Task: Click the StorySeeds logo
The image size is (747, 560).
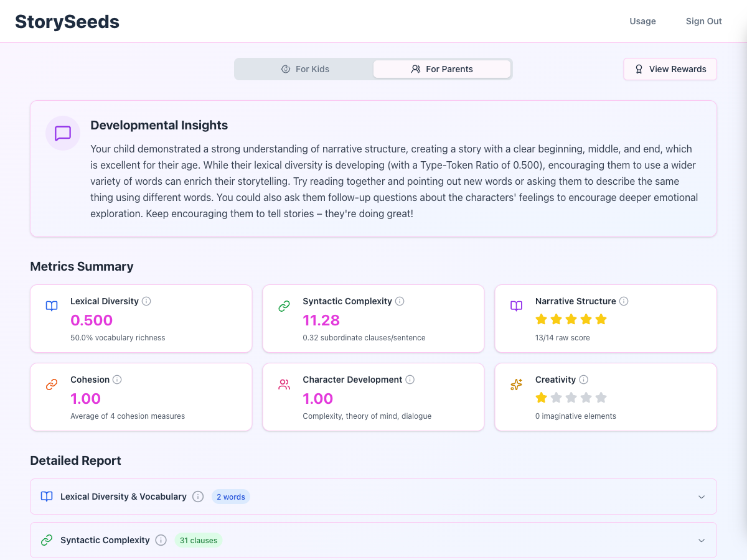Action: click(x=67, y=21)
